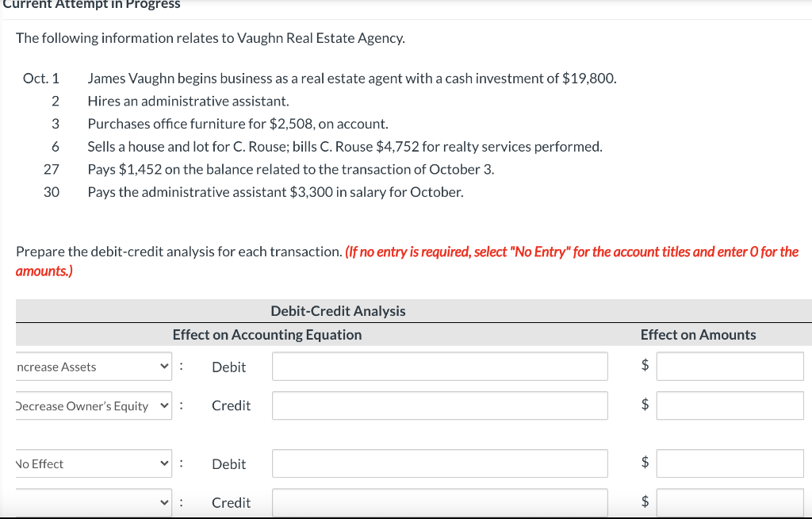Open the "Decrease Owner's Equity" dropdown
812x519 pixels.
coord(87,406)
